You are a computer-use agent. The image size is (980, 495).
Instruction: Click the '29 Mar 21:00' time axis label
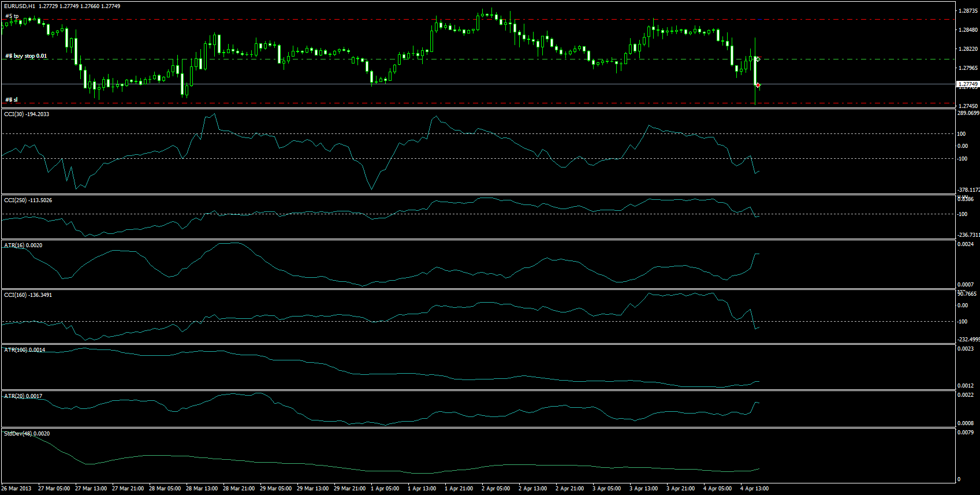tap(349, 489)
